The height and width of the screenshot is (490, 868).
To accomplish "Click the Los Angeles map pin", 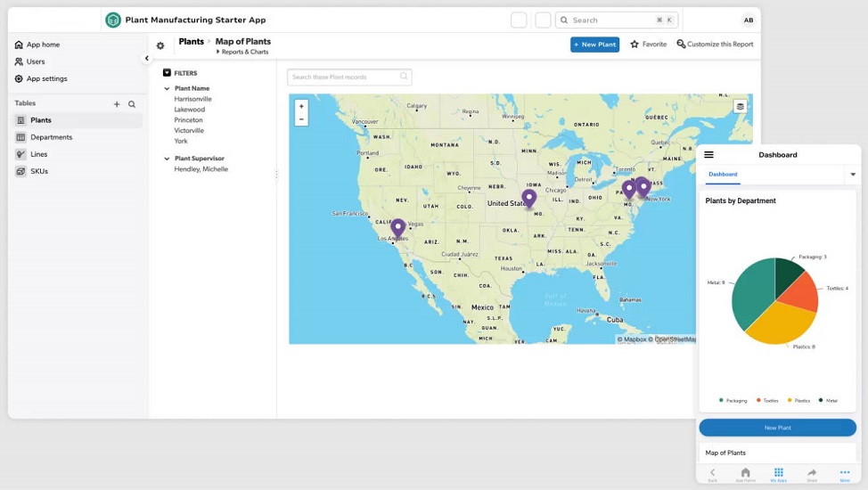I will pos(397,228).
